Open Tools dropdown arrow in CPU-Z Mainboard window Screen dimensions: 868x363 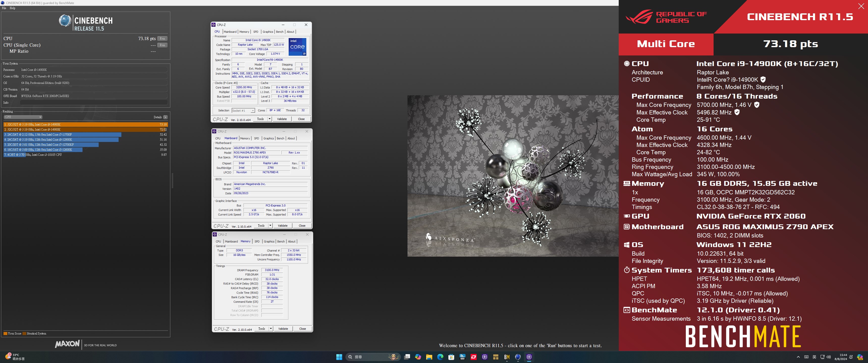point(270,226)
